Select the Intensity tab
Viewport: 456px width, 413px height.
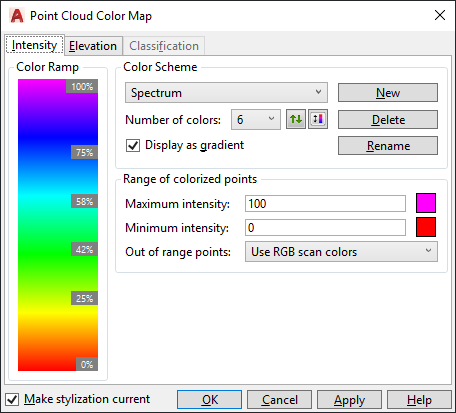click(34, 45)
